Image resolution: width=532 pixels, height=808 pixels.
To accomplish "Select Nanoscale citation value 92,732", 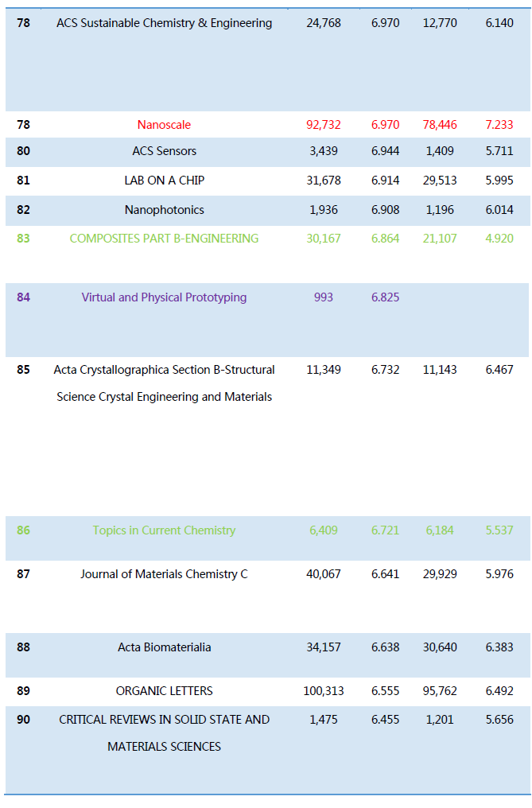I will pyautogui.click(x=323, y=125).
